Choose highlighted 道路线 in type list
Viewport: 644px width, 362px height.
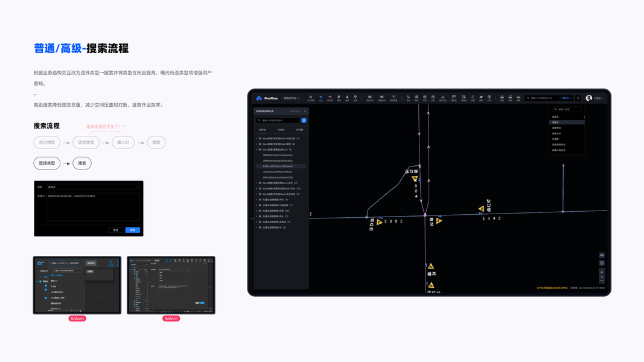click(567, 122)
